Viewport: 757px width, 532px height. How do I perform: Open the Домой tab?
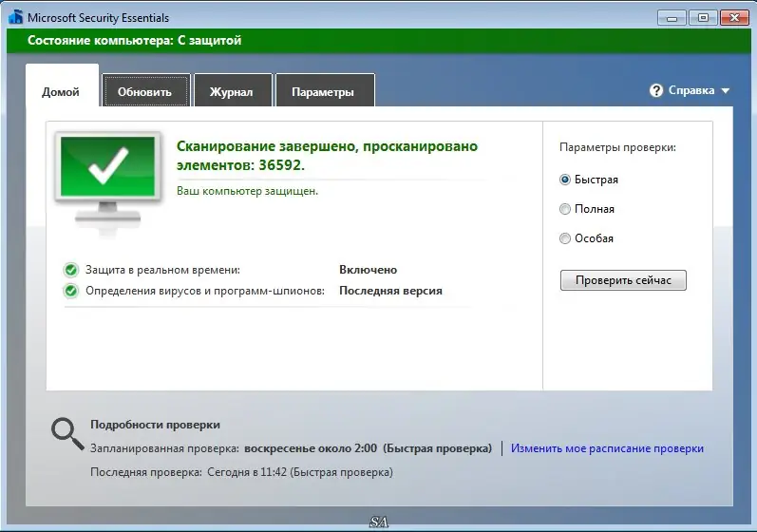tap(62, 85)
